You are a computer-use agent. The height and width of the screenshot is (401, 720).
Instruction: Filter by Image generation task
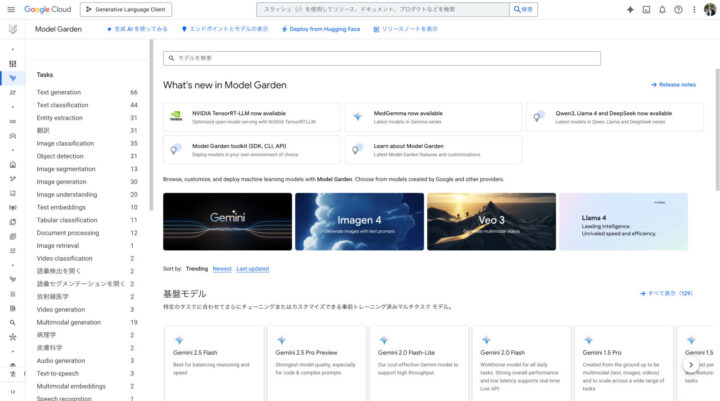click(87, 182)
